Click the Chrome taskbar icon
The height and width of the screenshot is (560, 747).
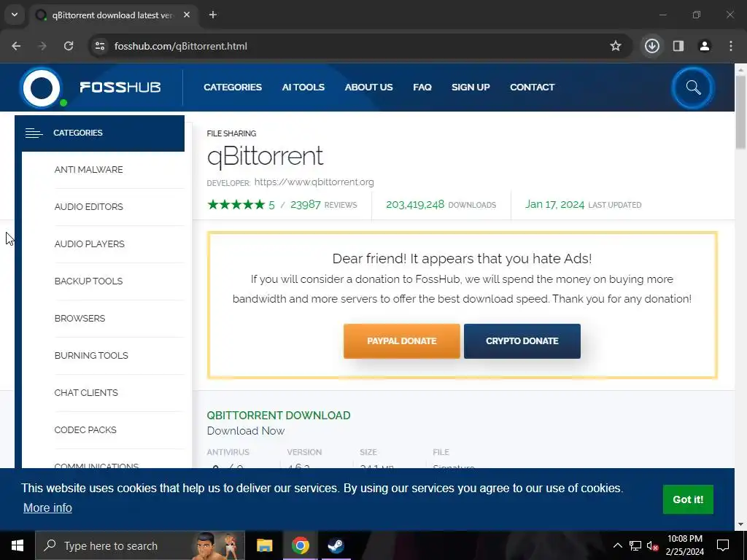pyautogui.click(x=300, y=545)
